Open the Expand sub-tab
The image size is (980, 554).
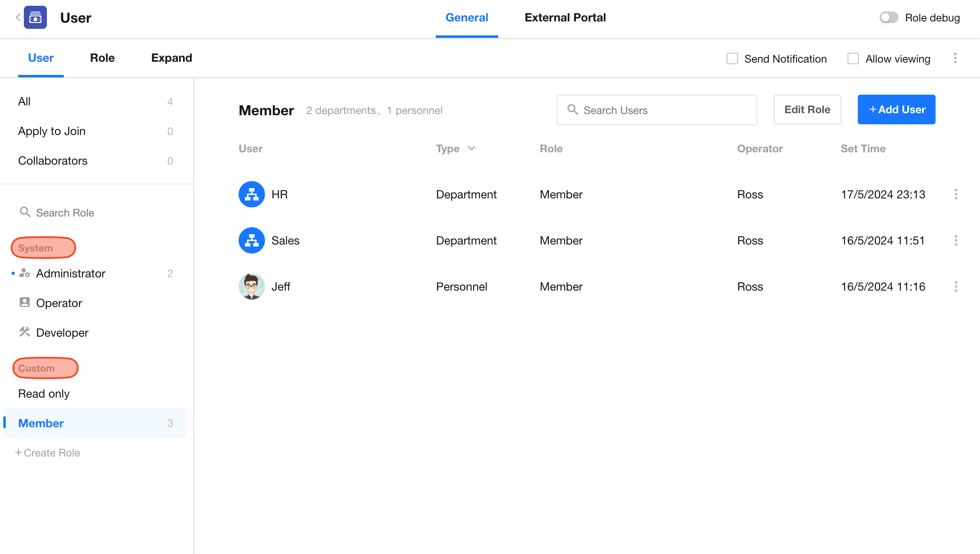172,58
